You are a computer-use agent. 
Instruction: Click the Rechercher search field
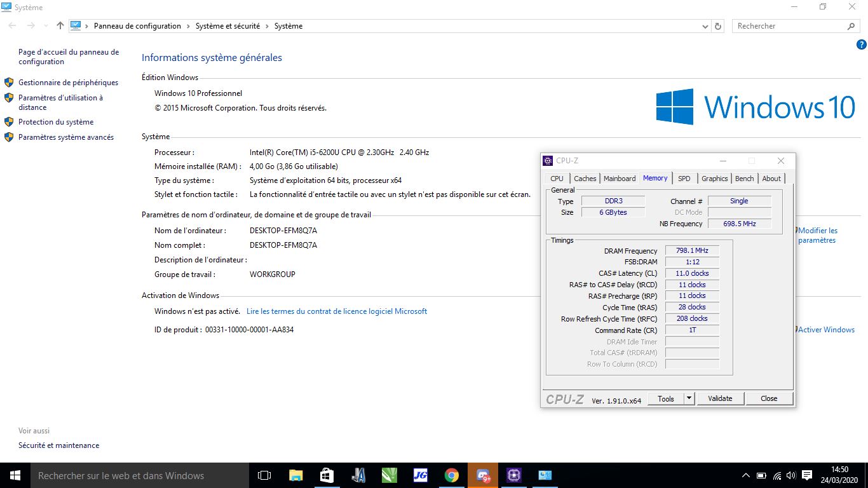788,26
